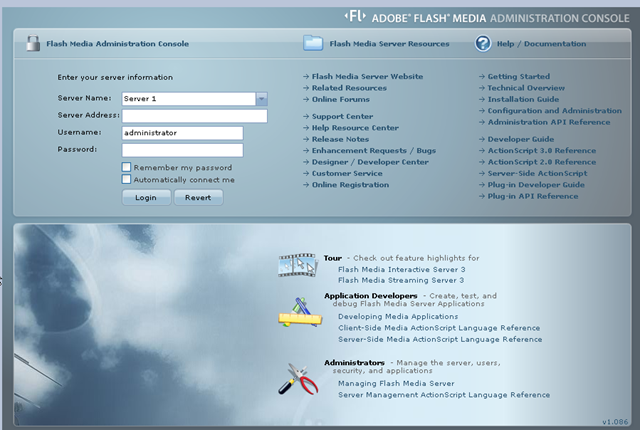The image size is (640, 430).
Task: Open Related Resources link
Action: click(x=349, y=88)
